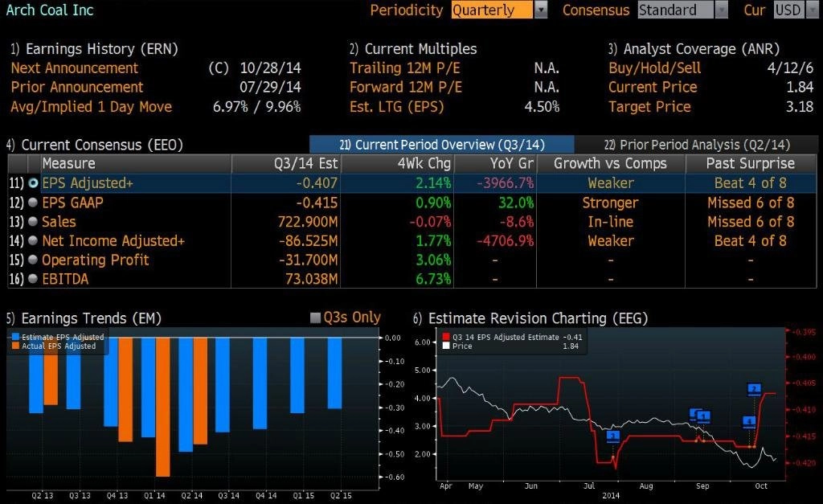Click the blue Estimate EPS Adjusted legend swatch
823x504 pixels.
point(16,337)
